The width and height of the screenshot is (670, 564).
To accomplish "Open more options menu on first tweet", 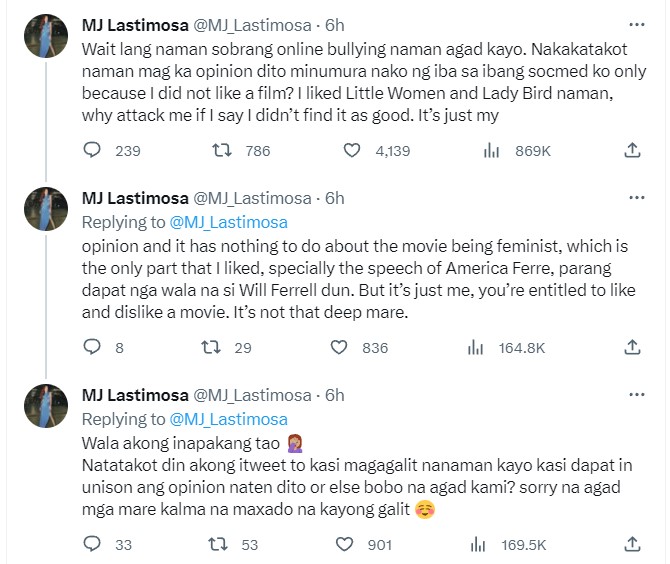I will [636, 24].
